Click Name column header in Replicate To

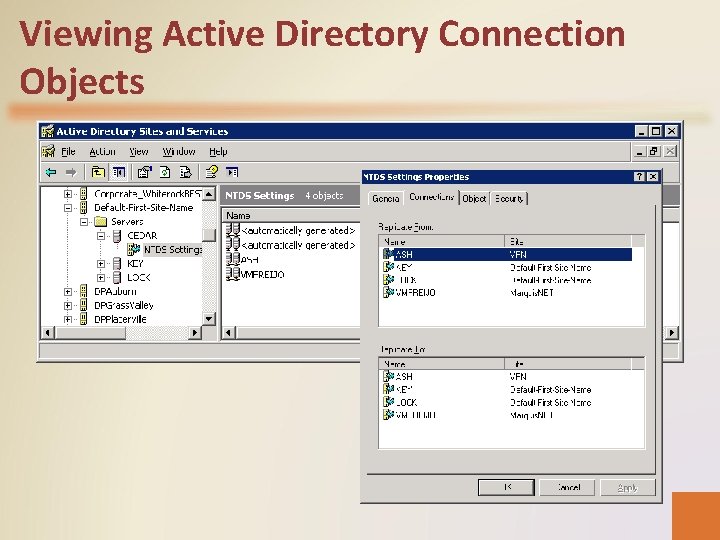[442, 364]
